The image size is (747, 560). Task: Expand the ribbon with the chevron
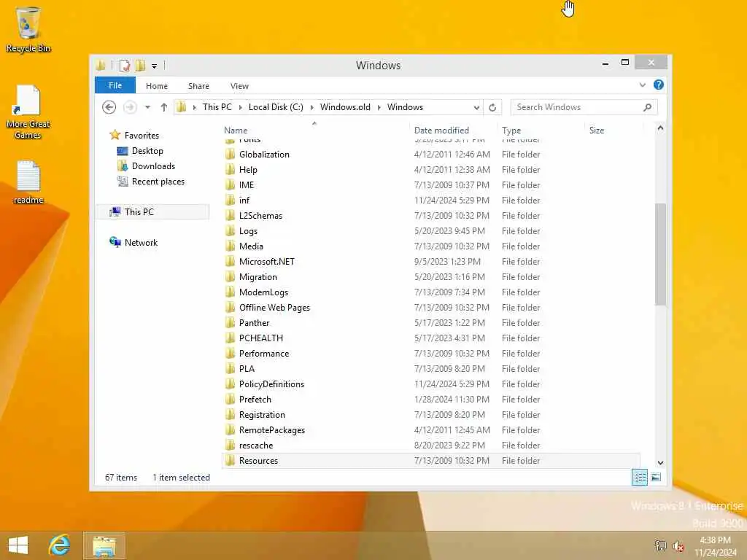click(642, 85)
